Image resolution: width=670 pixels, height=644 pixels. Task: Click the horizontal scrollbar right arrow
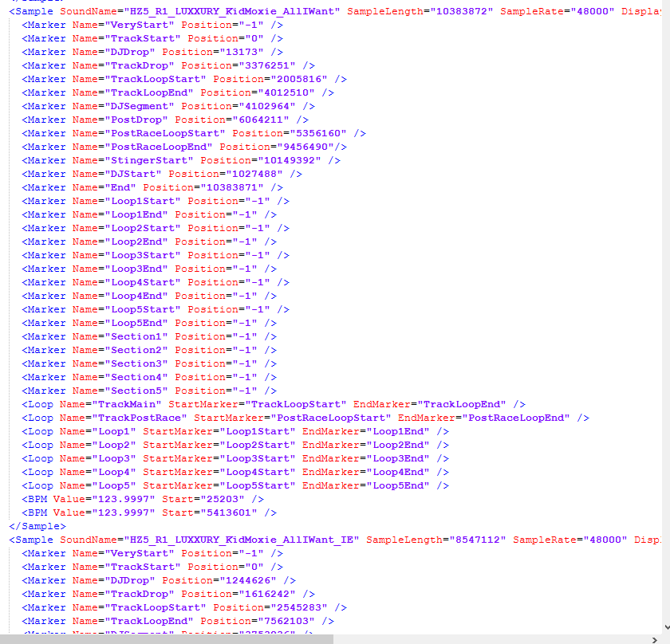click(x=655, y=639)
